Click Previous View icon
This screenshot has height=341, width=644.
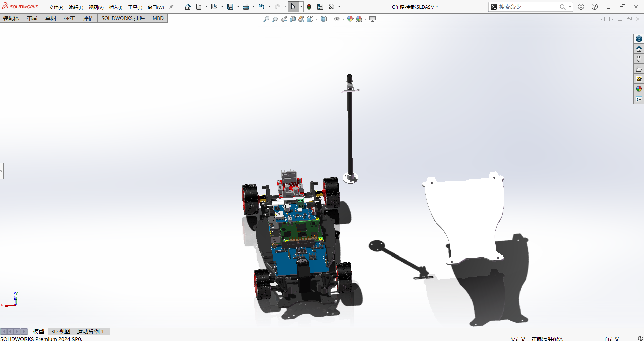click(284, 19)
